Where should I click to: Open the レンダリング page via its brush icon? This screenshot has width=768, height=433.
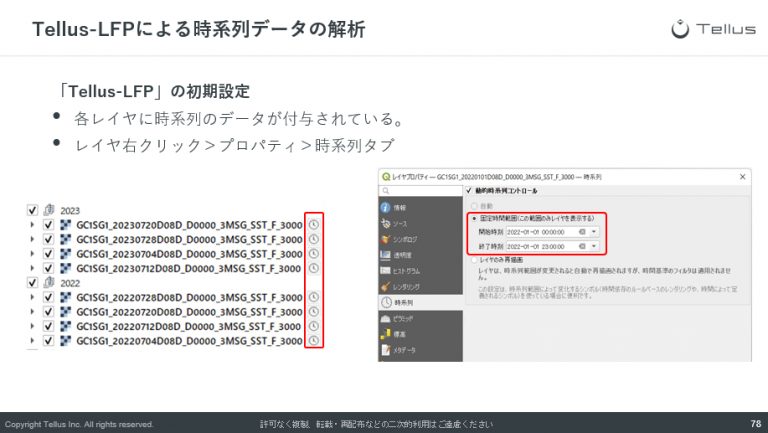pos(385,287)
